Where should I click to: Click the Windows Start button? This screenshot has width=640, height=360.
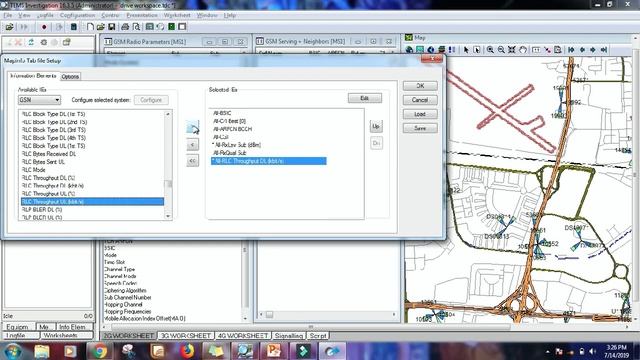tap(12, 351)
